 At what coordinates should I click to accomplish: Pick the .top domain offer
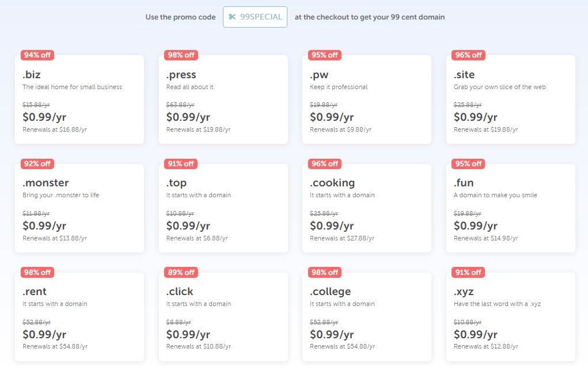pos(223,208)
